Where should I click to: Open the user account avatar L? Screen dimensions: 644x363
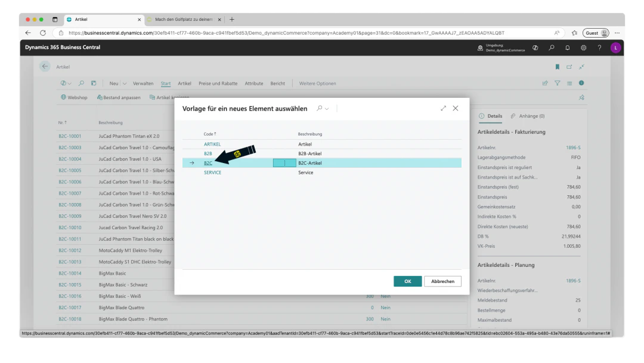click(615, 48)
